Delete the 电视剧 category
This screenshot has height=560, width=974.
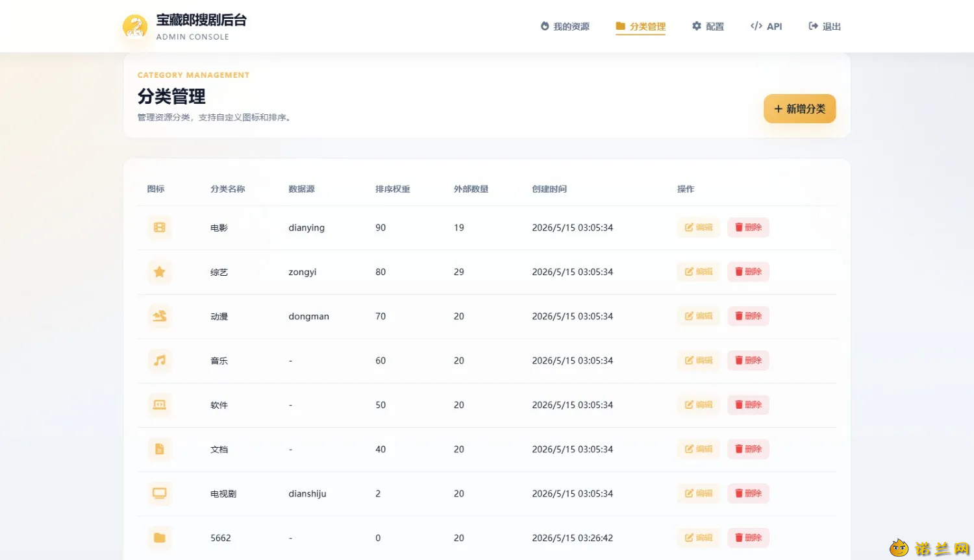[748, 494]
